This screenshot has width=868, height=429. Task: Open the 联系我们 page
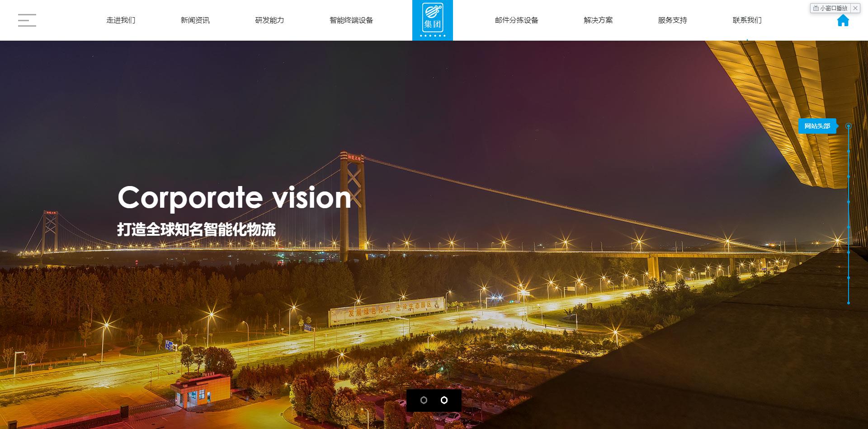click(747, 20)
